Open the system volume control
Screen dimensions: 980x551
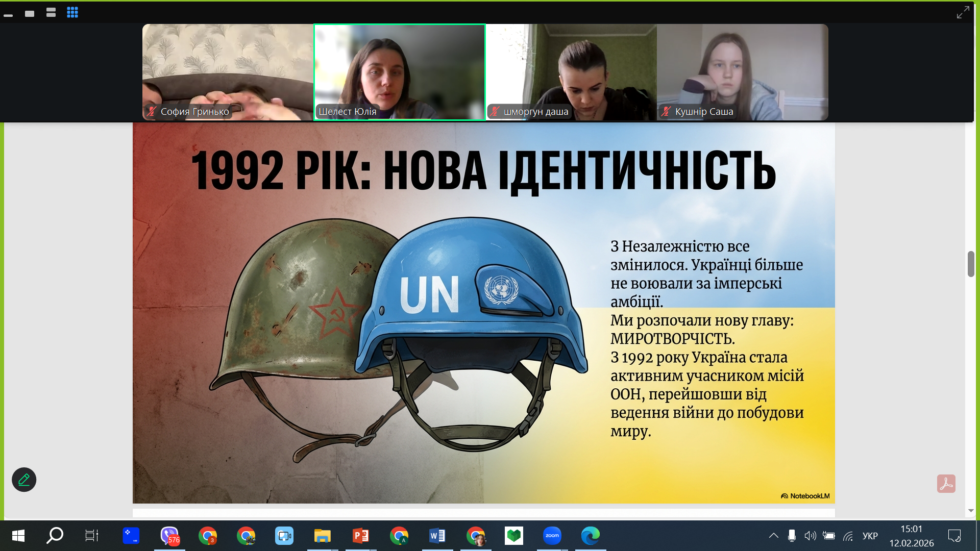click(x=810, y=536)
